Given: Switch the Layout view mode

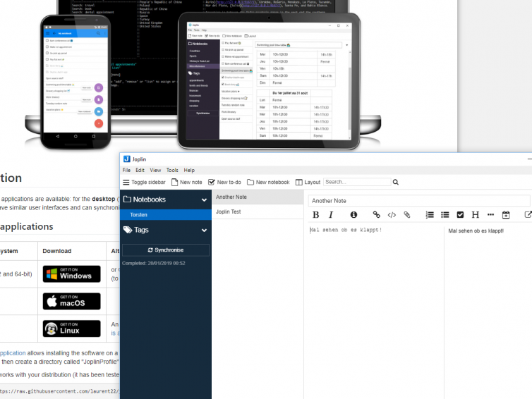Looking at the screenshot, I should pos(307,182).
